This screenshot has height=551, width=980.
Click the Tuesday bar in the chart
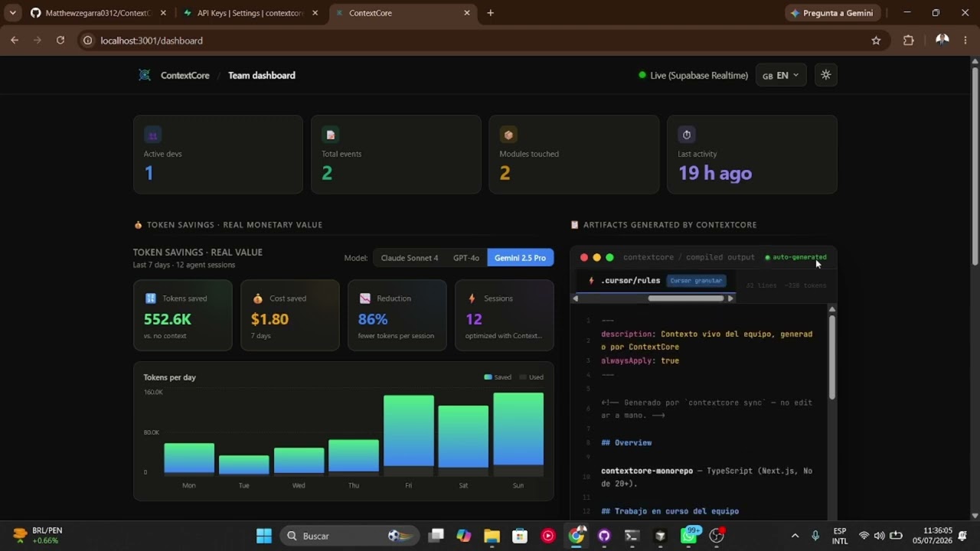tap(243, 465)
